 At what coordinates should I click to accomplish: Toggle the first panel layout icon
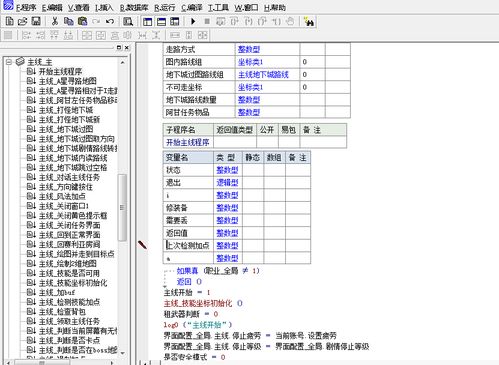point(148,22)
